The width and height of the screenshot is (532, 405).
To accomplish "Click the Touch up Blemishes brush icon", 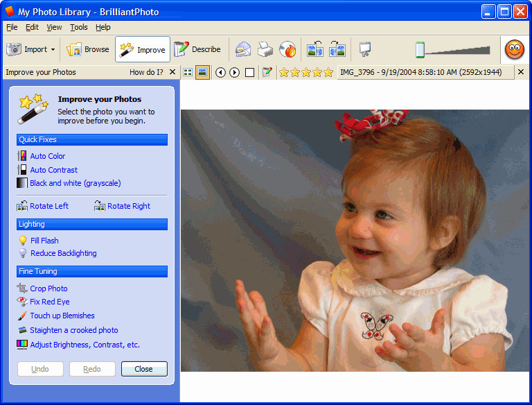I will pos(22,316).
